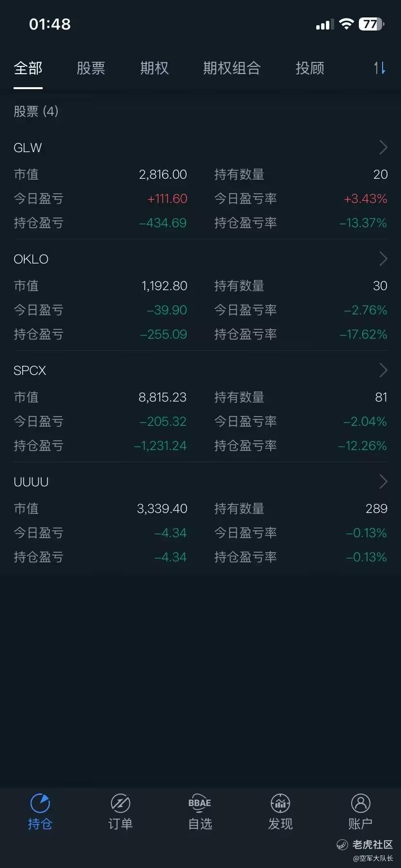Open the SPCX ticker name
Image resolution: width=401 pixels, height=868 pixels.
tap(30, 371)
